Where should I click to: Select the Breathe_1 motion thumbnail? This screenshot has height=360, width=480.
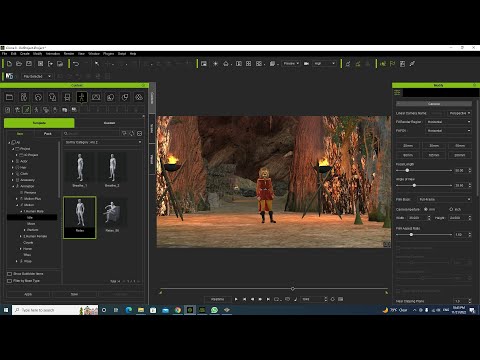coord(80,170)
